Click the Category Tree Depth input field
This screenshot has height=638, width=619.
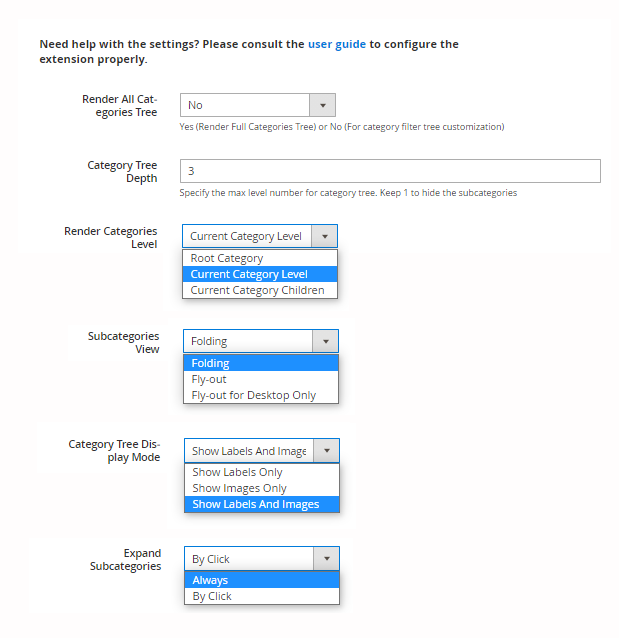(x=390, y=171)
